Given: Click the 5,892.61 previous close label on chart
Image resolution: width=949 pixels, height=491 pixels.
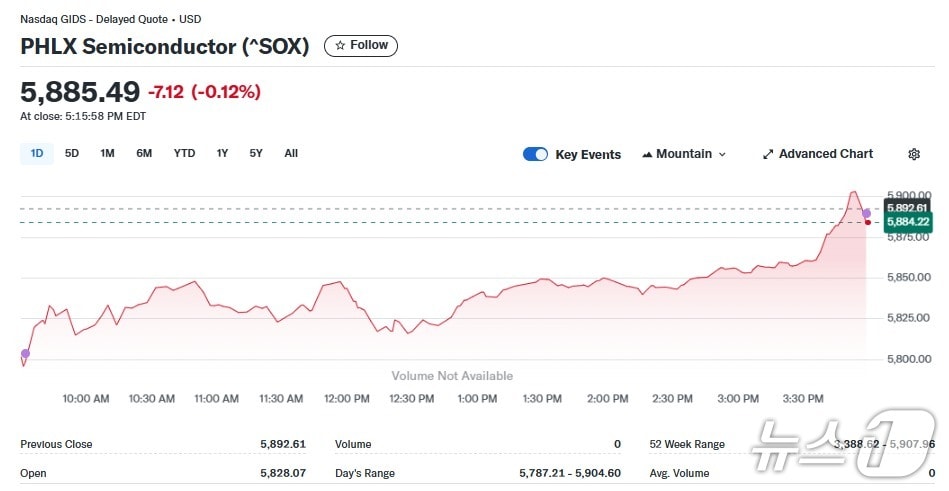Looking at the screenshot, I should [x=908, y=208].
